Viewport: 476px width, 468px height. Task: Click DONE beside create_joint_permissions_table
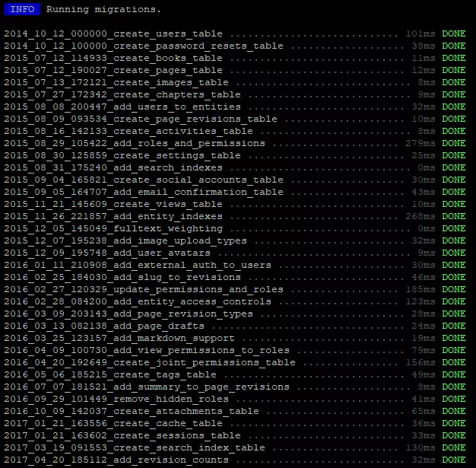click(454, 362)
